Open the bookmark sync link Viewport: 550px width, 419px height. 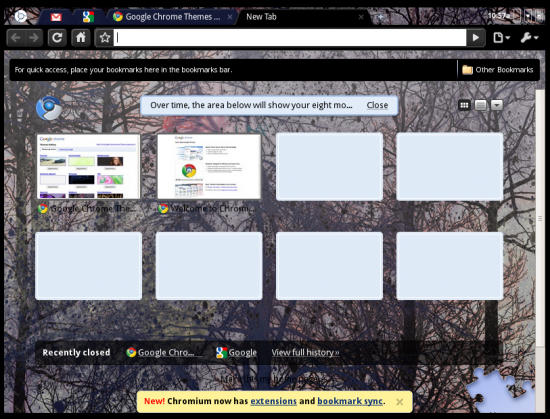click(x=350, y=401)
